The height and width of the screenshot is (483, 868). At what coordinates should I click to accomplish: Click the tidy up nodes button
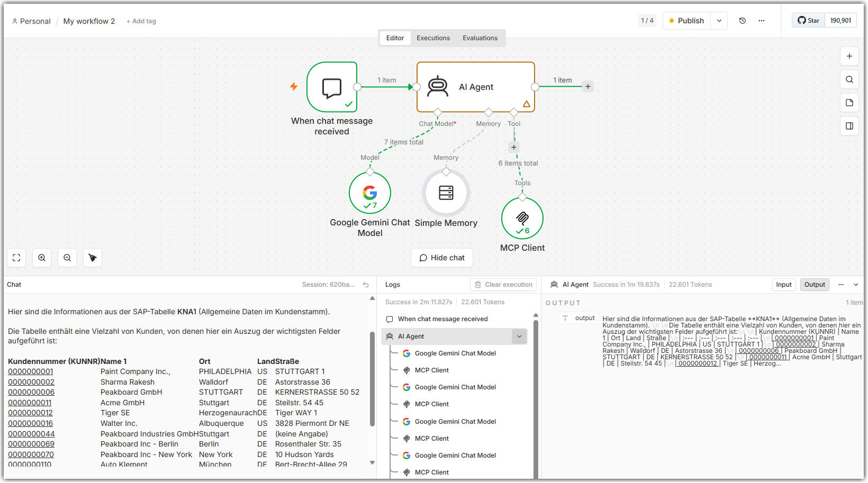[93, 258]
